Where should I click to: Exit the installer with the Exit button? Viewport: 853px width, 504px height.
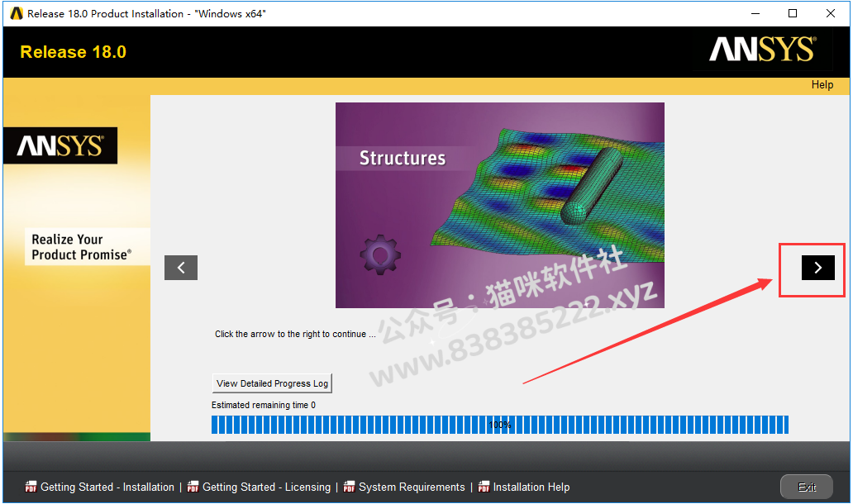(x=807, y=487)
